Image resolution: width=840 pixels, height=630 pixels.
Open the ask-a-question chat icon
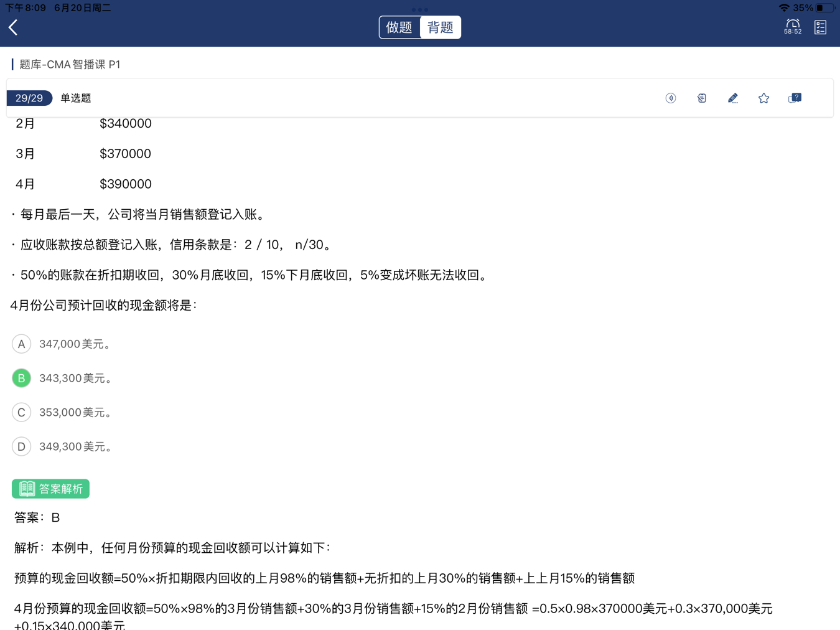click(795, 98)
